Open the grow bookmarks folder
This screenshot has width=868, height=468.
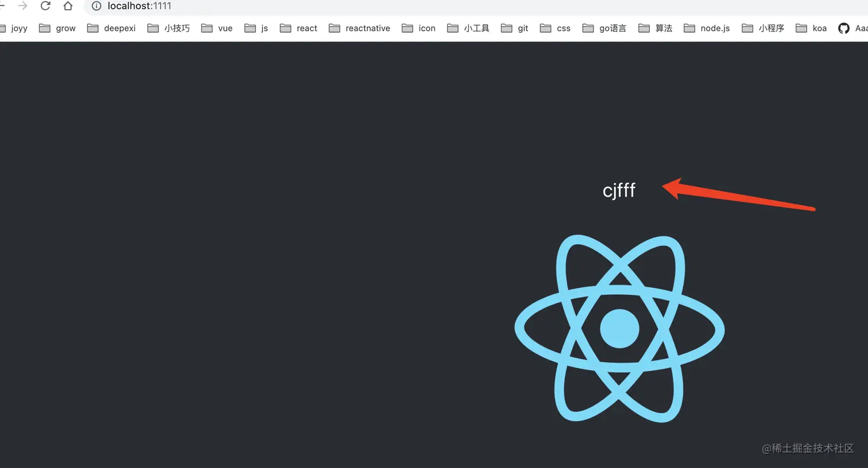click(57, 28)
